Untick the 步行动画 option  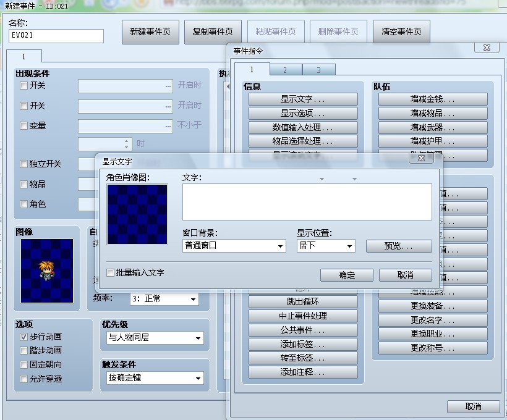click(23, 337)
